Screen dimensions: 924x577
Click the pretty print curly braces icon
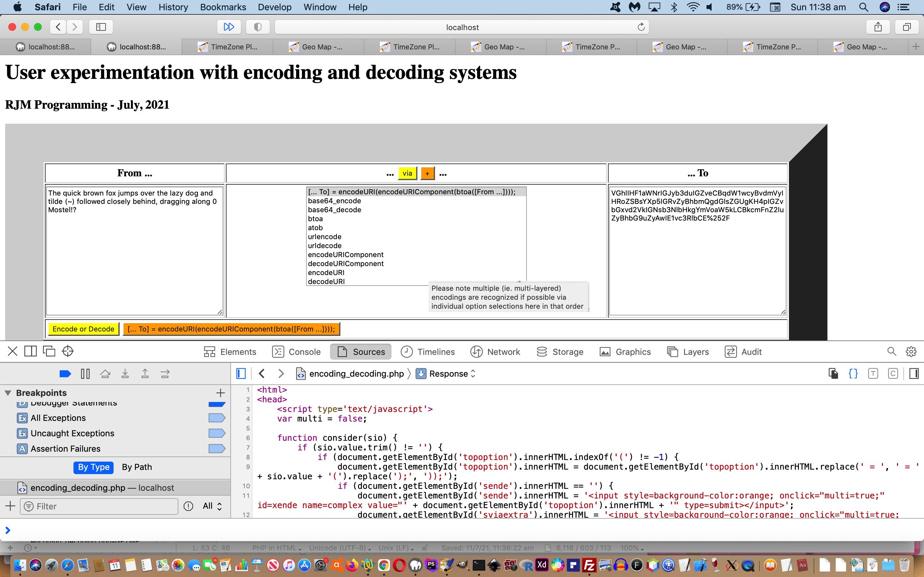click(853, 373)
